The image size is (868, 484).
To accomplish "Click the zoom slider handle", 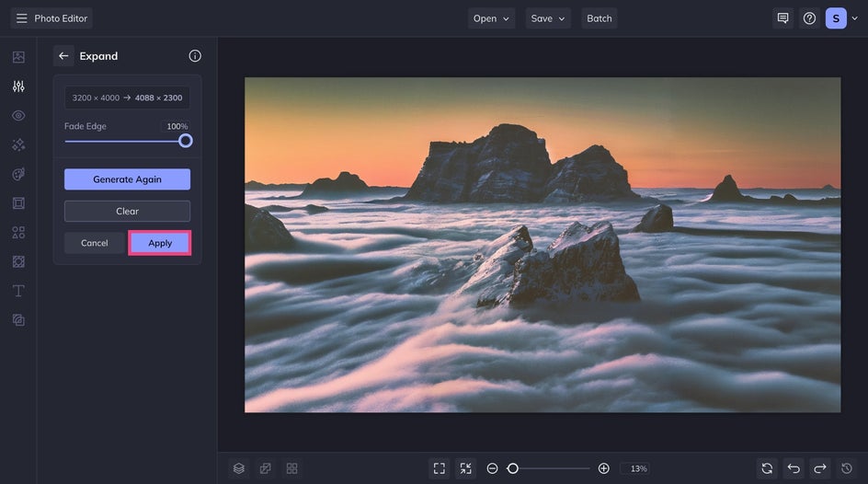I will (512, 468).
